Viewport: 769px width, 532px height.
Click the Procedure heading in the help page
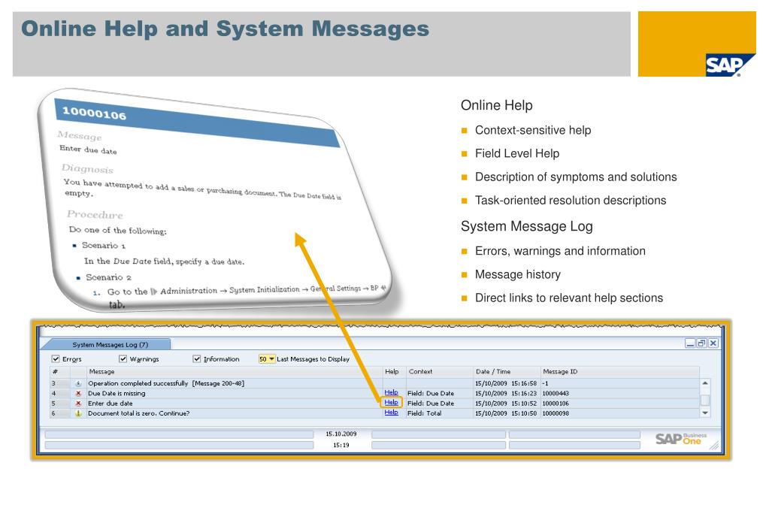pos(95,214)
